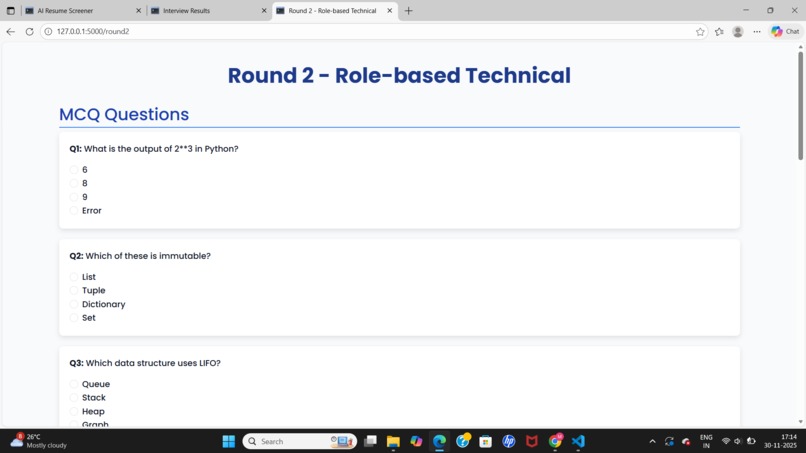Image resolution: width=806 pixels, height=453 pixels.
Task: Select the Round 2 - Role-based Technical tab
Action: (335, 10)
